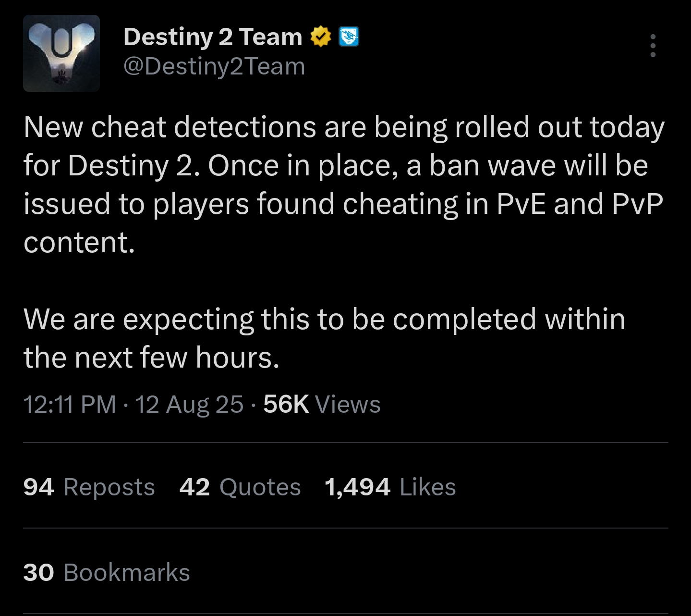View the 56K Views analytics

click(x=322, y=404)
